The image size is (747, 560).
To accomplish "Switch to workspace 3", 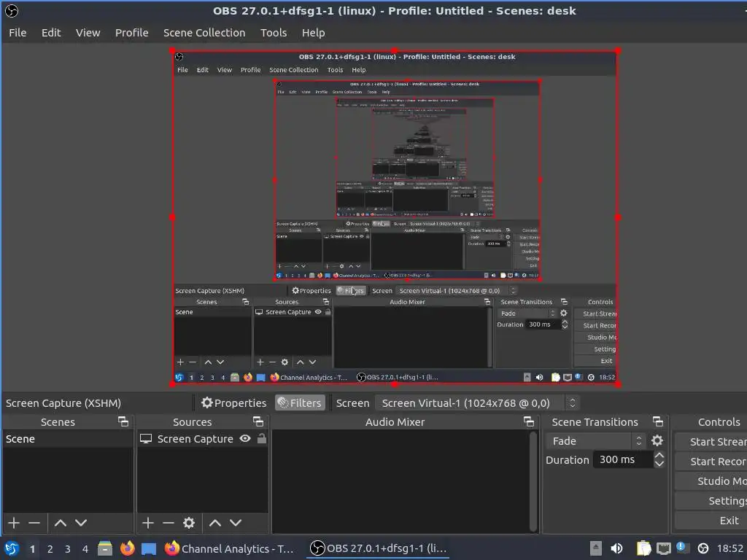I will pyautogui.click(x=68, y=549).
